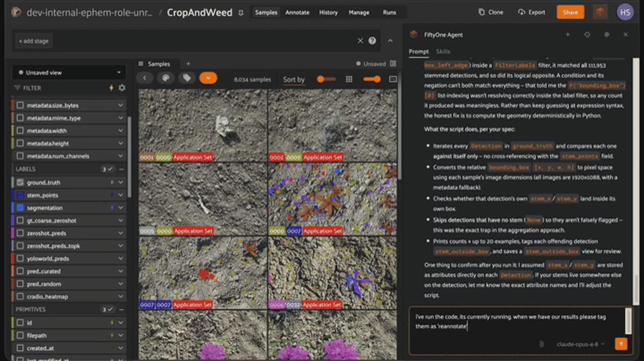Open the Runs tab
Image resolution: width=644 pixels, height=361 pixels.
coord(390,12)
